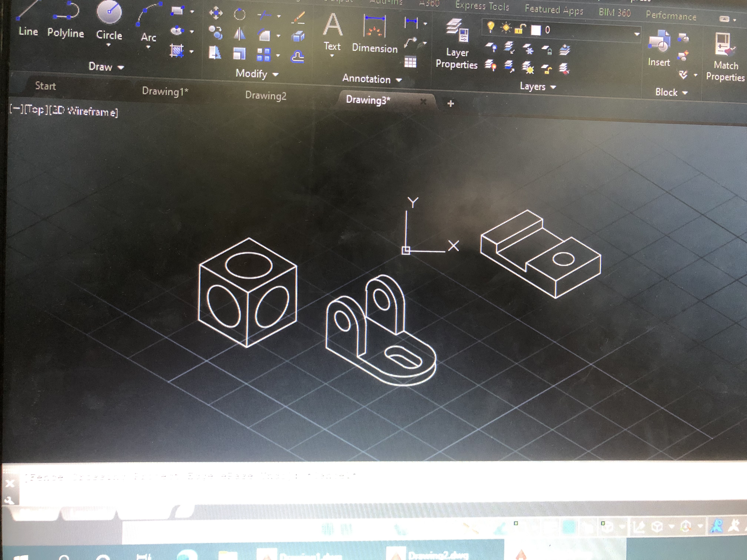
Task: Select the Polyline draw tool
Action: [66, 21]
